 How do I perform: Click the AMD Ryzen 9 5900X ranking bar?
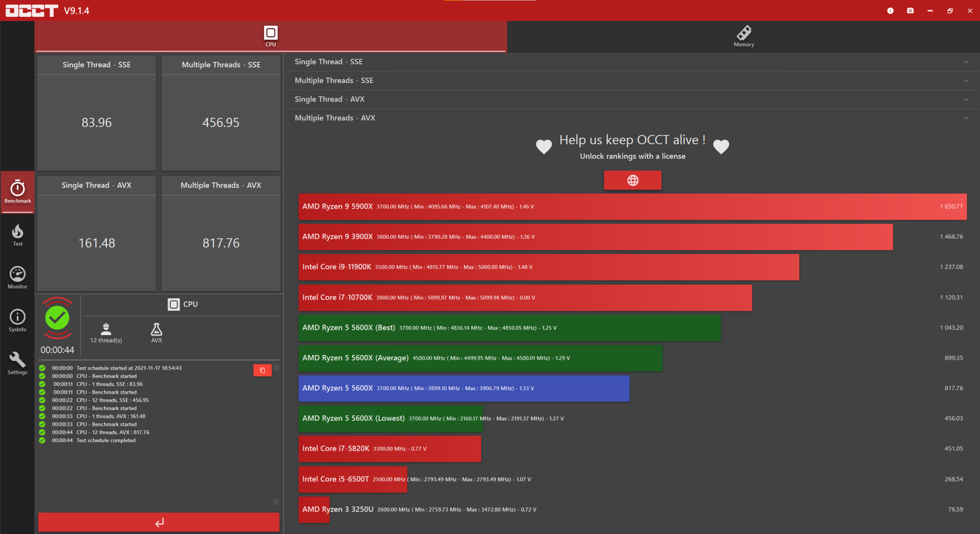pyautogui.click(x=632, y=207)
